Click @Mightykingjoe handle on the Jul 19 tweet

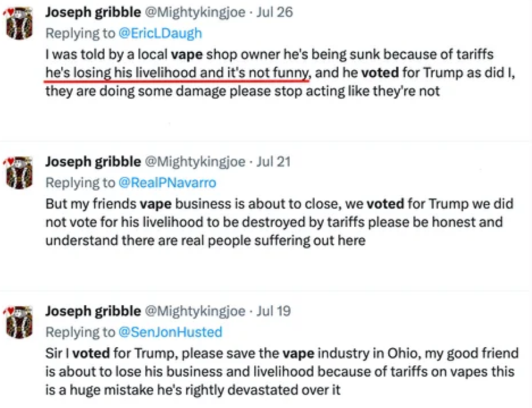195,311
